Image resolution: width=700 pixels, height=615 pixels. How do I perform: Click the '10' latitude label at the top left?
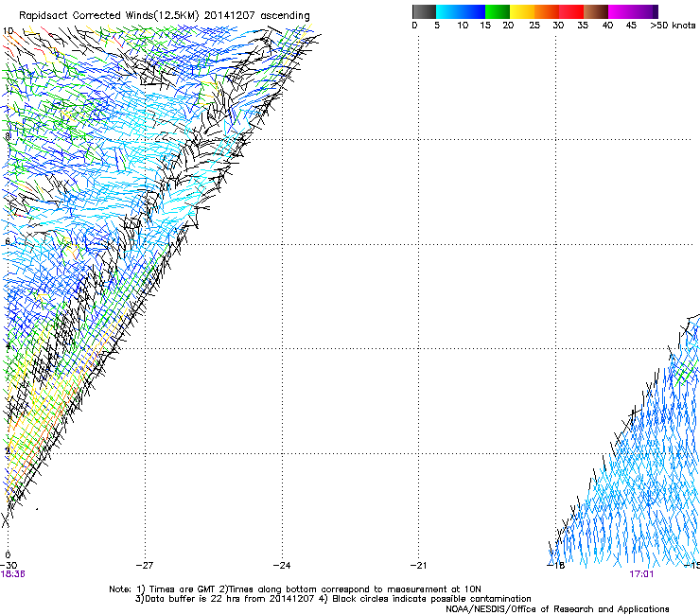pyautogui.click(x=8, y=31)
